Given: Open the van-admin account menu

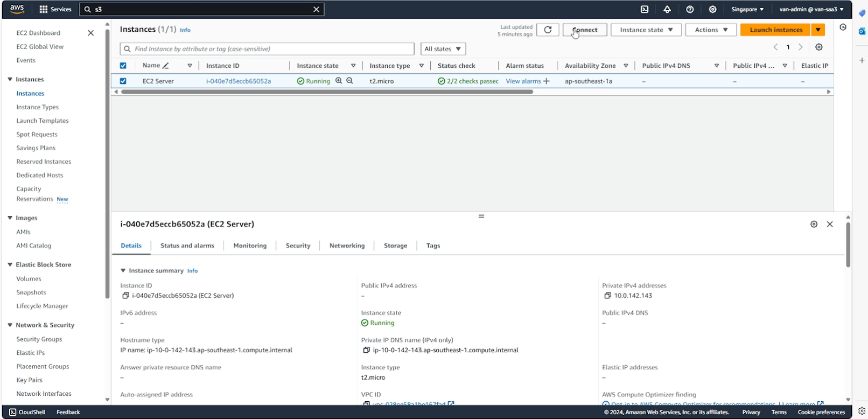Looking at the screenshot, I should click(x=811, y=9).
